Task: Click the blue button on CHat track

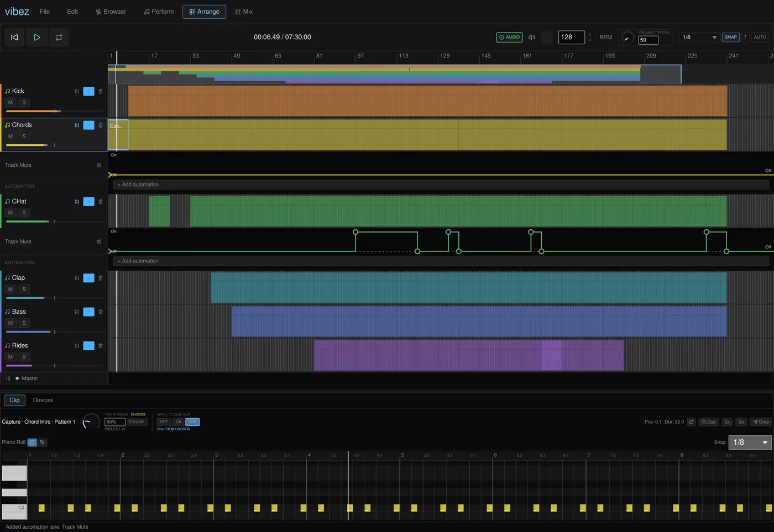Action: 88,202
